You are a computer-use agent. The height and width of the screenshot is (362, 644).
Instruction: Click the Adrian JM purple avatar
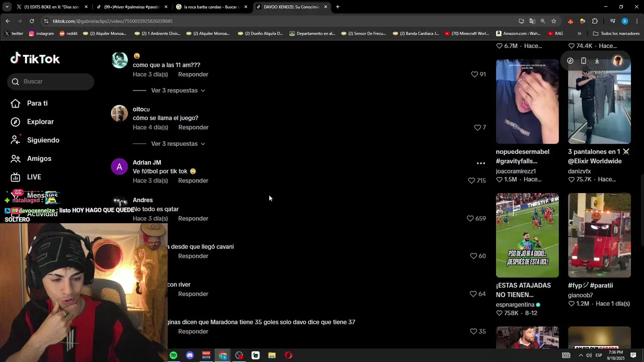coord(119,167)
